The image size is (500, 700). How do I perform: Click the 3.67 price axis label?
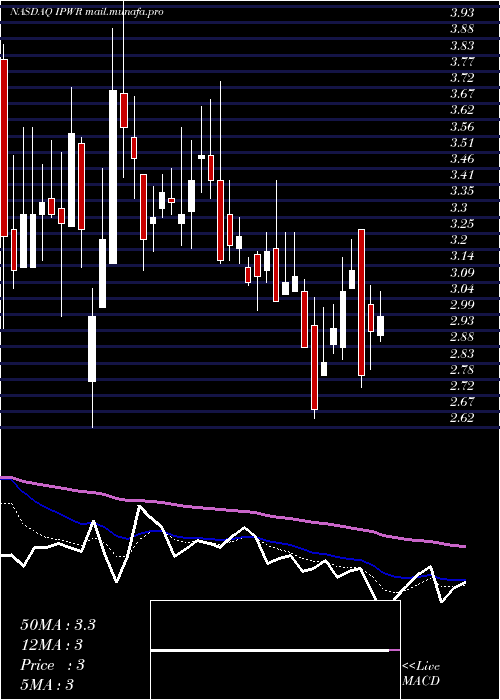(x=462, y=94)
